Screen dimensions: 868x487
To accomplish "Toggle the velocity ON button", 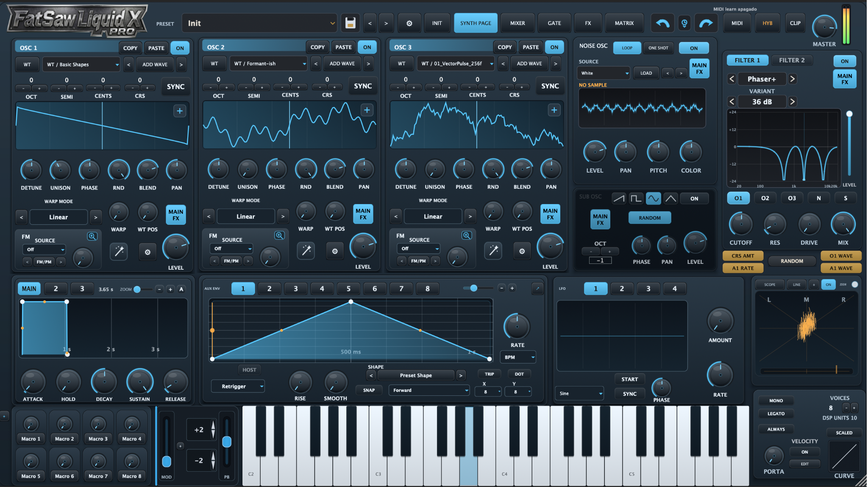I will 804,452.
